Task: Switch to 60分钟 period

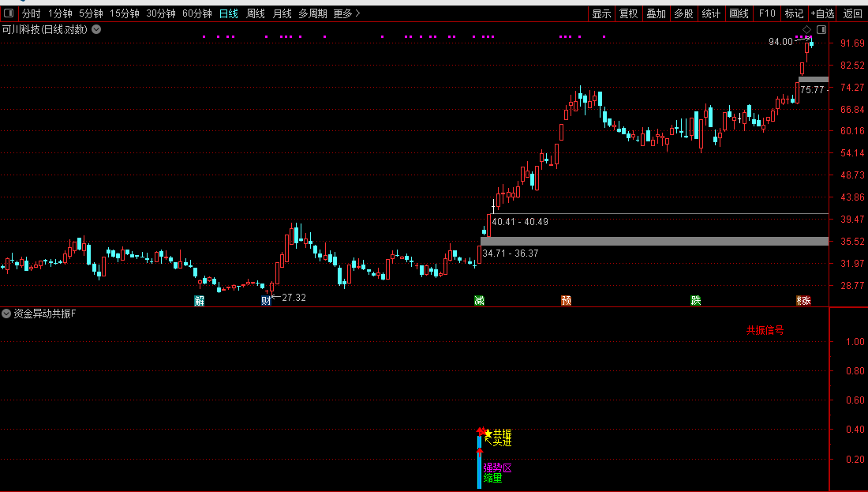Action: point(197,13)
